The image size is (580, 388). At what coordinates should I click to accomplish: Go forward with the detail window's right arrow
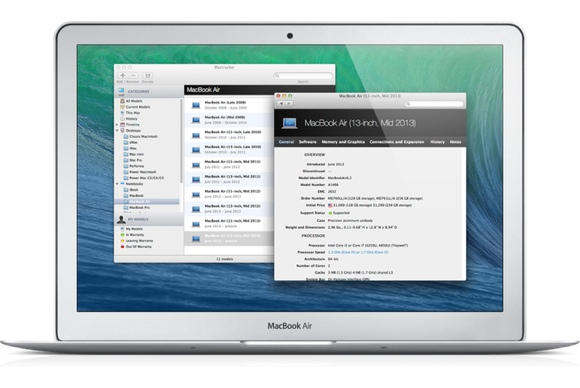(x=289, y=104)
